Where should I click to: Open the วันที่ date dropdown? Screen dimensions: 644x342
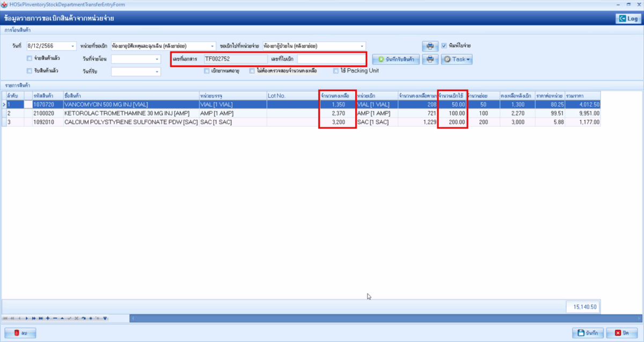pyautogui.click(x=73, y=46)
